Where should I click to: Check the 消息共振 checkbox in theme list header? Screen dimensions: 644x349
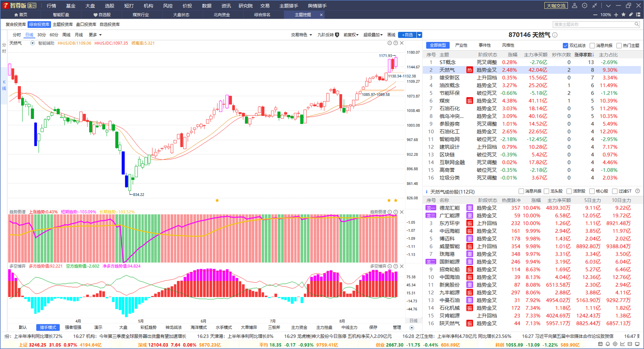pos(592,45)
